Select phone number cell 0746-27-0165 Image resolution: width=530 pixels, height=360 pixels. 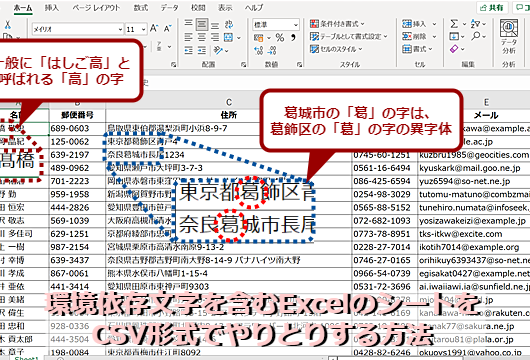(385, 260)
